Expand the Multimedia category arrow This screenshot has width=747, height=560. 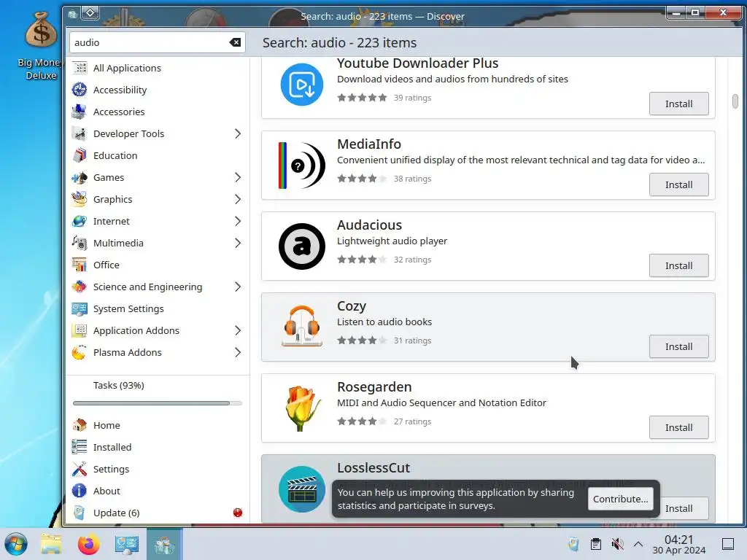pos(238,244)
